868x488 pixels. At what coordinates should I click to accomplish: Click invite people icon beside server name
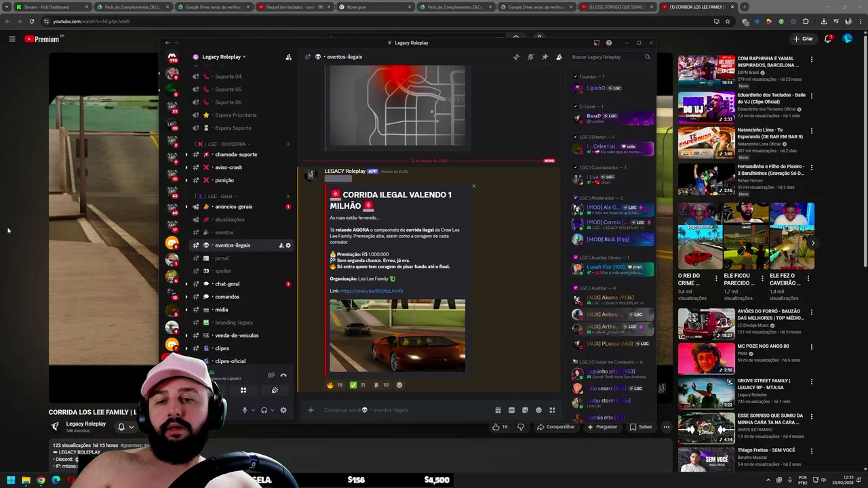[x=289, y=57]
